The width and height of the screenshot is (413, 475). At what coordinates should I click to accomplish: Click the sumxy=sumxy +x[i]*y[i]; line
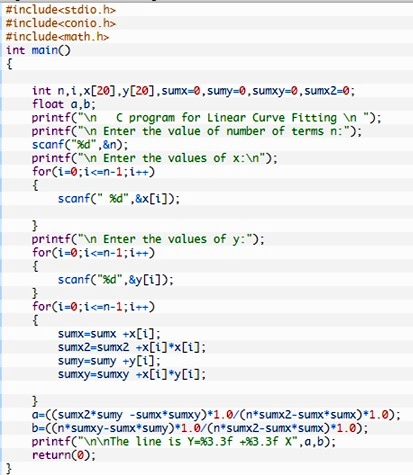pos(132,374)
